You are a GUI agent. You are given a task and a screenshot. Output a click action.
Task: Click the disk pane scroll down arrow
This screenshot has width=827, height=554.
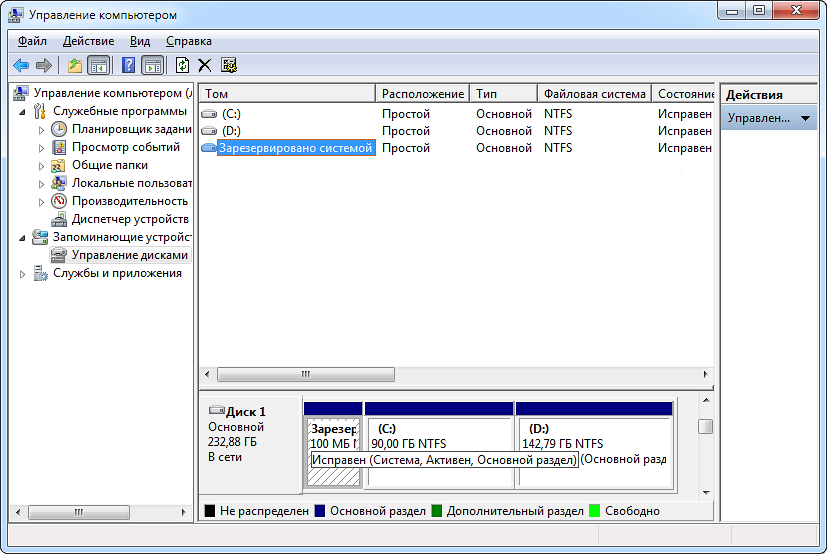tap(706, 493)
